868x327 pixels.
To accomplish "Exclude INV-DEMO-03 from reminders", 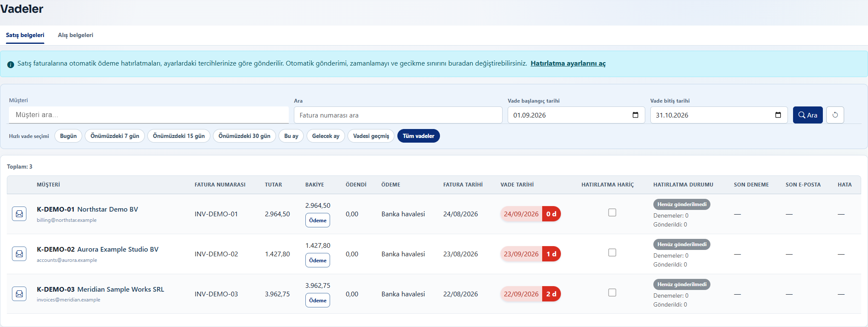I will pos(612,293).
